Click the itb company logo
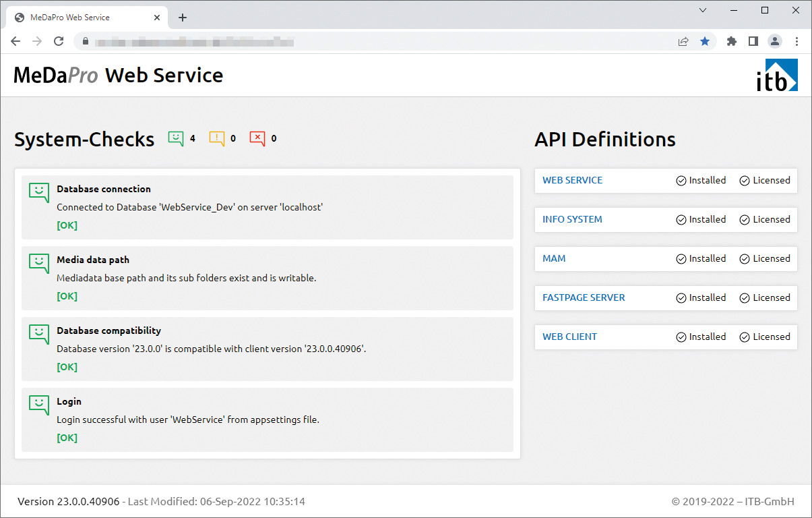Screen dimensions: 812x518 pos(777,75)
